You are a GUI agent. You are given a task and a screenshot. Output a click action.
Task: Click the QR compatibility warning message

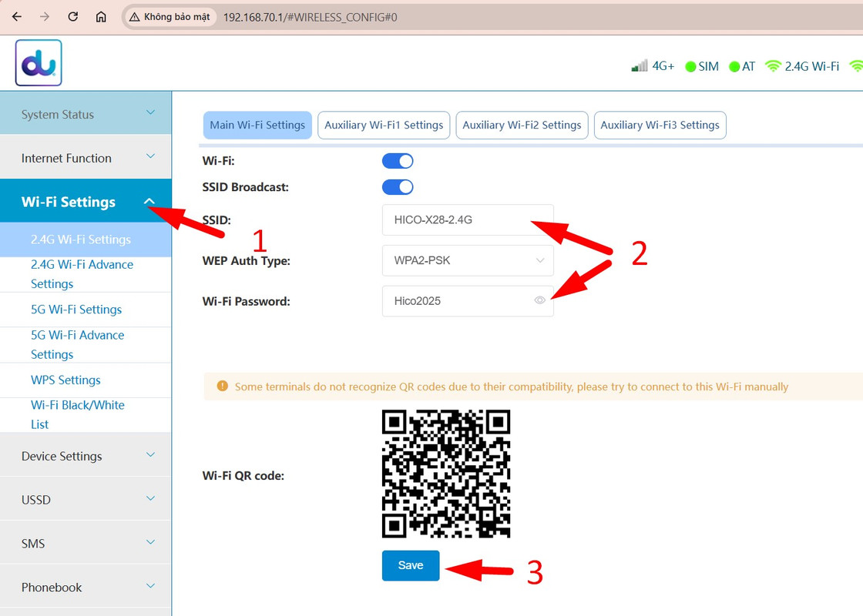pos(512,387)
